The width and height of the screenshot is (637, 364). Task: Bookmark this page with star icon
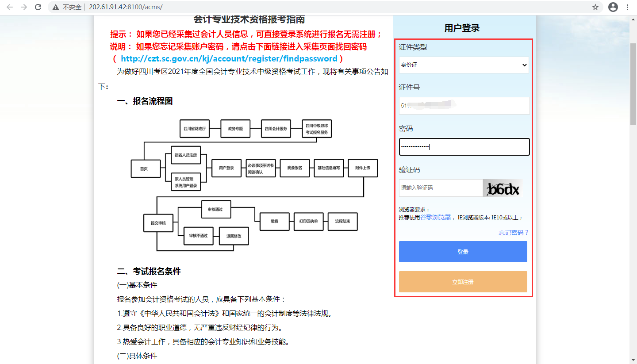pyautogui.click(x=595, y=7)
